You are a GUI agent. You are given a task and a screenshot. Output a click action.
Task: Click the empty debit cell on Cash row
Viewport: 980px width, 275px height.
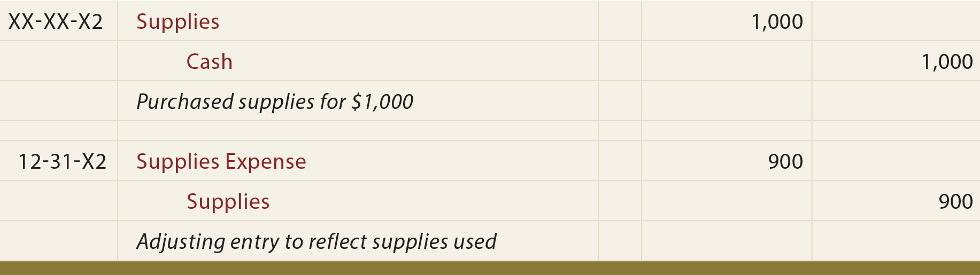pos(727,61)
